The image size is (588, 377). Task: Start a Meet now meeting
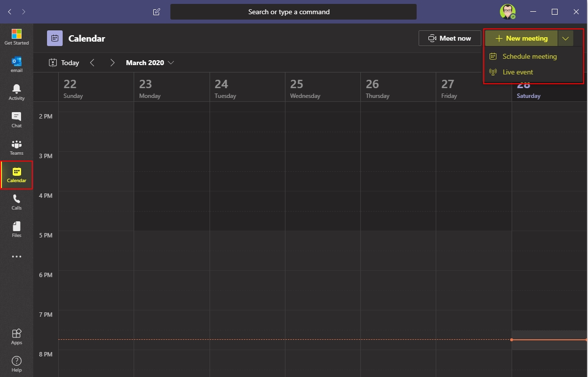point(449,38)
